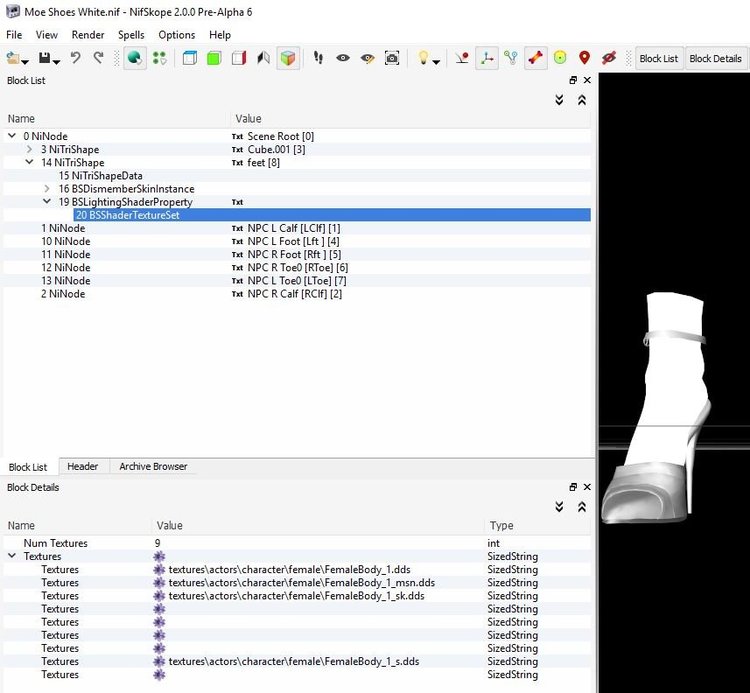Click the FemaleBody_1_s.dds texture path
This screenshot has width=750, height=693.
point(294,661)
